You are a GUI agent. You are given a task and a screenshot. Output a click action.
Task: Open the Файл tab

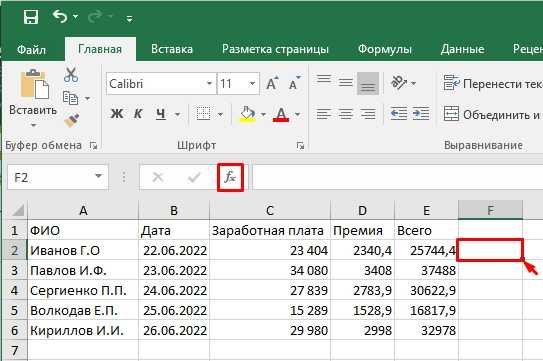pyautogui.click(x=31, y=49)
